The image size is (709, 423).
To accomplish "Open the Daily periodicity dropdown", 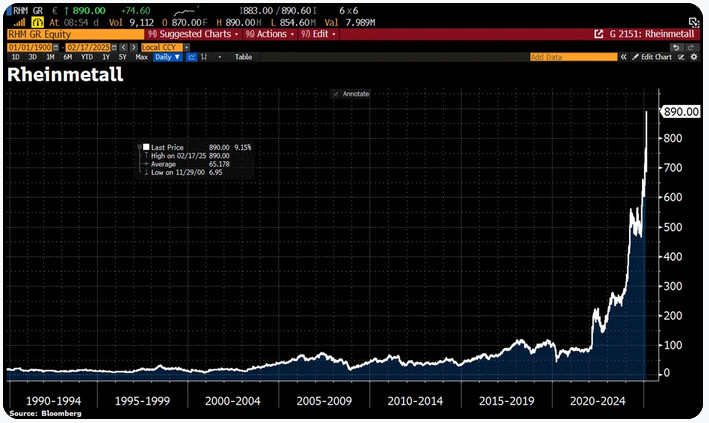I will (x=167, y=57).
